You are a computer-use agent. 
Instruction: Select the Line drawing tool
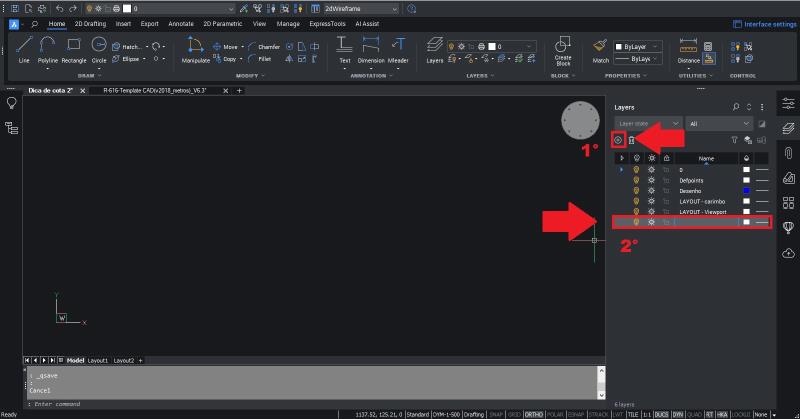pos(24,48)
